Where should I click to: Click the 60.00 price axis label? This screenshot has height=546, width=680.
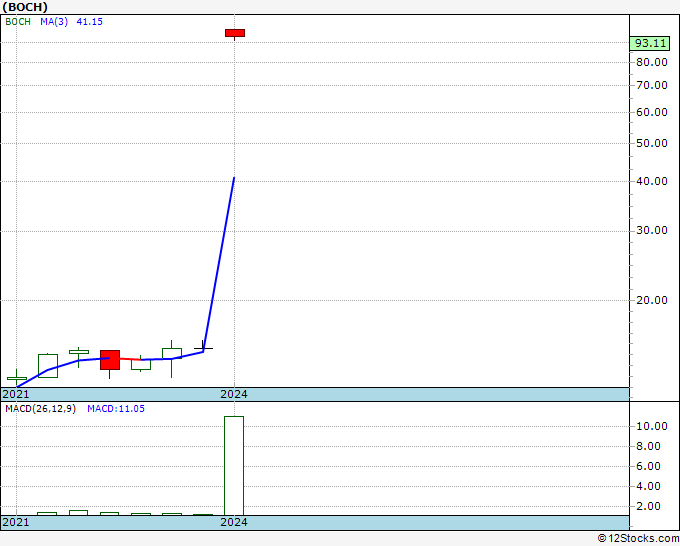(x=652, y=112)
